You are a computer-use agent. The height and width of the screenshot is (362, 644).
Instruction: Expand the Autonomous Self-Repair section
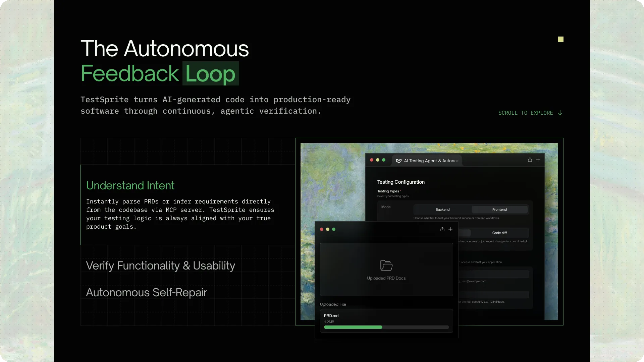(147, 292)
